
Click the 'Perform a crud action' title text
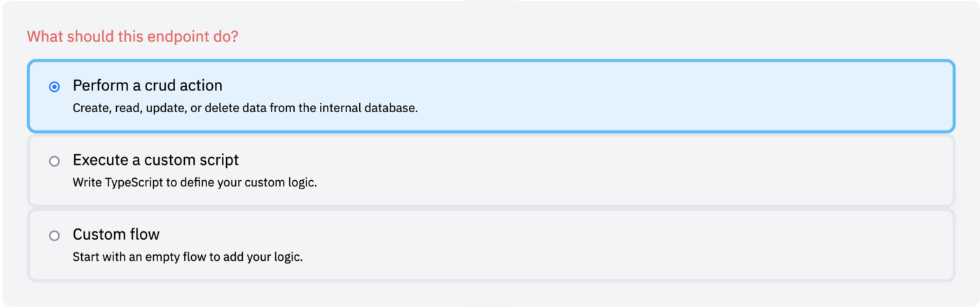(x=148, y=86)
